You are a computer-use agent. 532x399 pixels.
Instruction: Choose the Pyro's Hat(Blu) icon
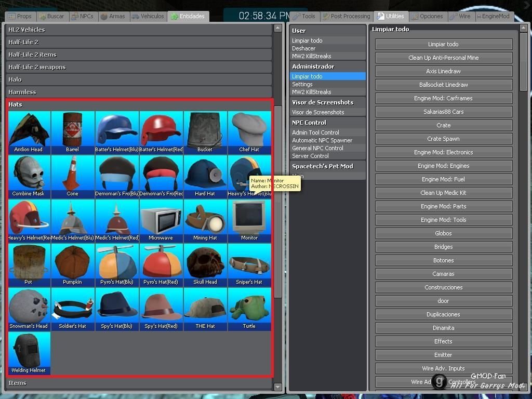[x=117, y=265]
